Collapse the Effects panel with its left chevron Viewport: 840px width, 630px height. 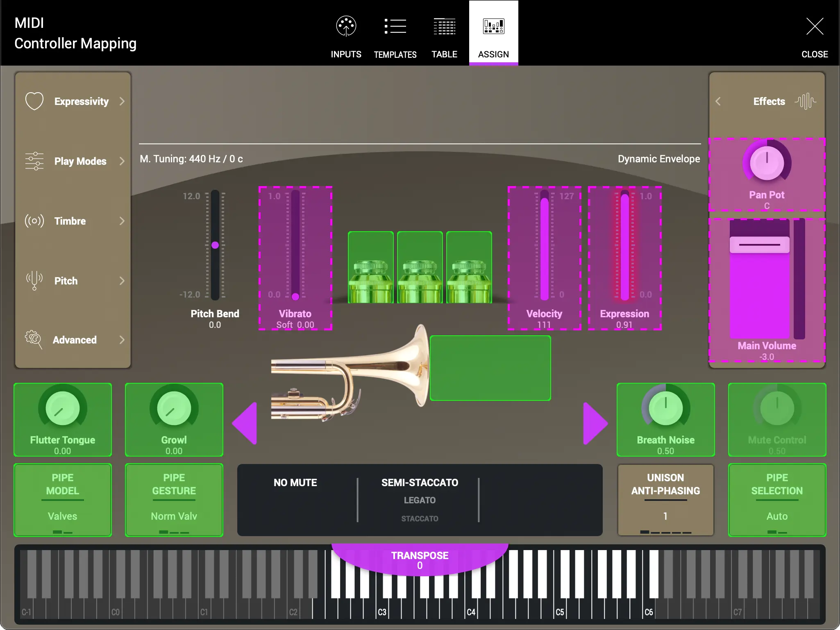719,101
